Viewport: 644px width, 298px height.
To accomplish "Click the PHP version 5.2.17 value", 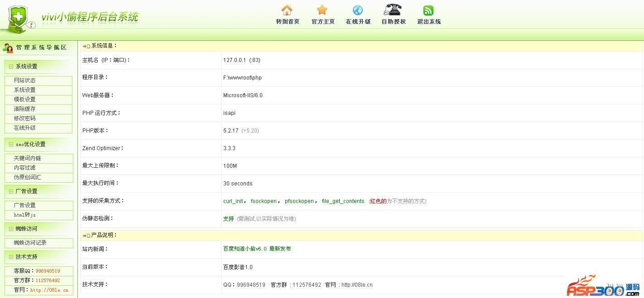I will tap(231, 131).
